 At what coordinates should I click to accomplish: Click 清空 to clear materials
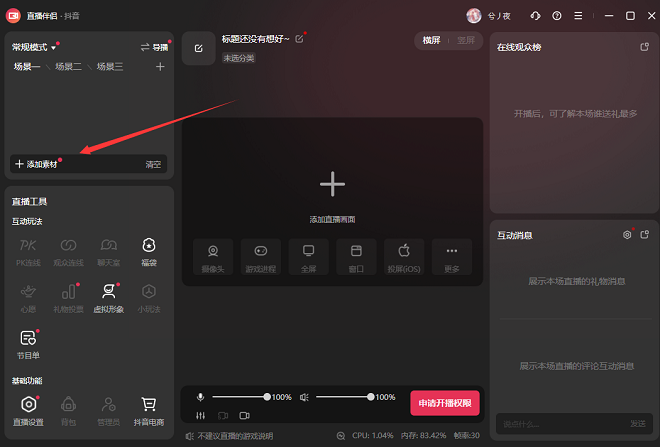tap(153, 165)
